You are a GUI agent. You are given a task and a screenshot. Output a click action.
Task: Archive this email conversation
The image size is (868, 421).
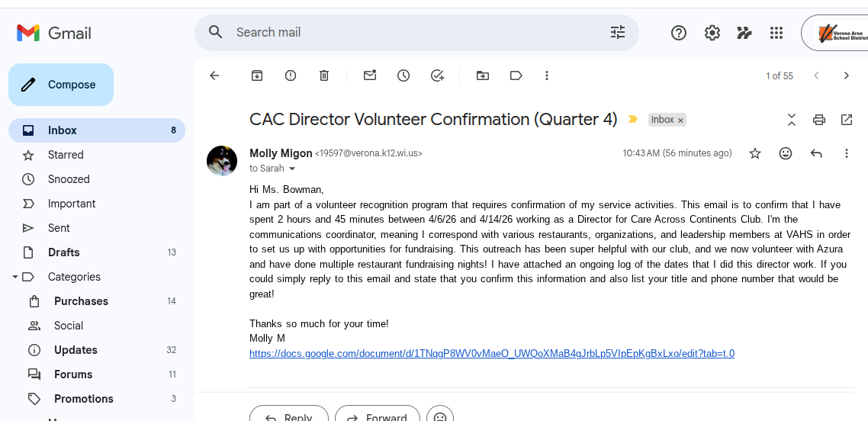tap(257, 76)
